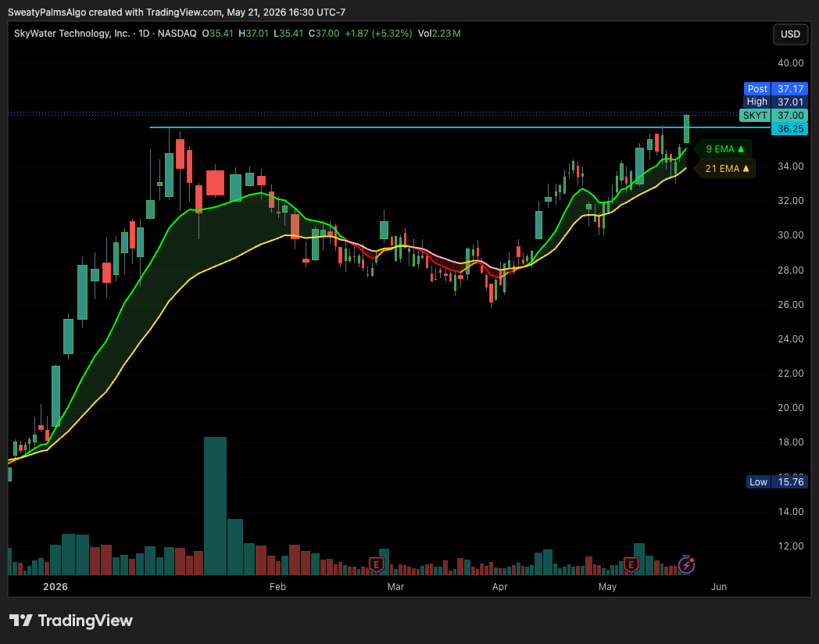819x644 pixels.
Task: Click the 2026 label on time axis
Action: click(55, 586)
